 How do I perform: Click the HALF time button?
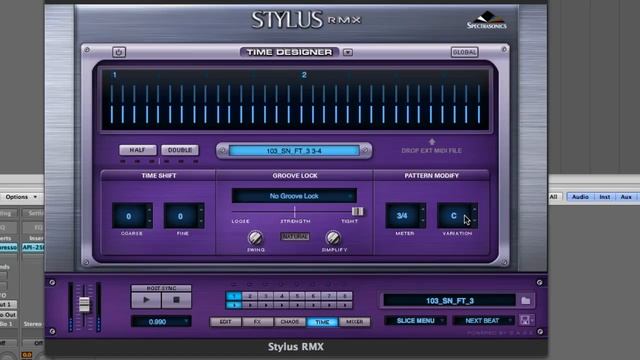click(x=138, y=150)
